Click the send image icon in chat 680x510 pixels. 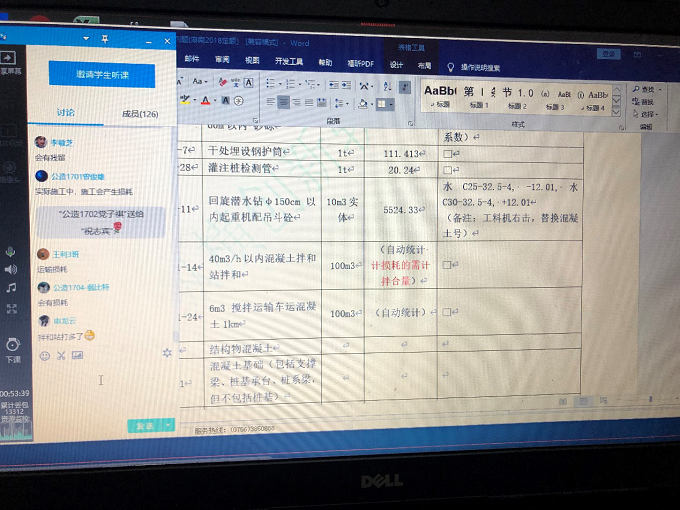point(77,355)
